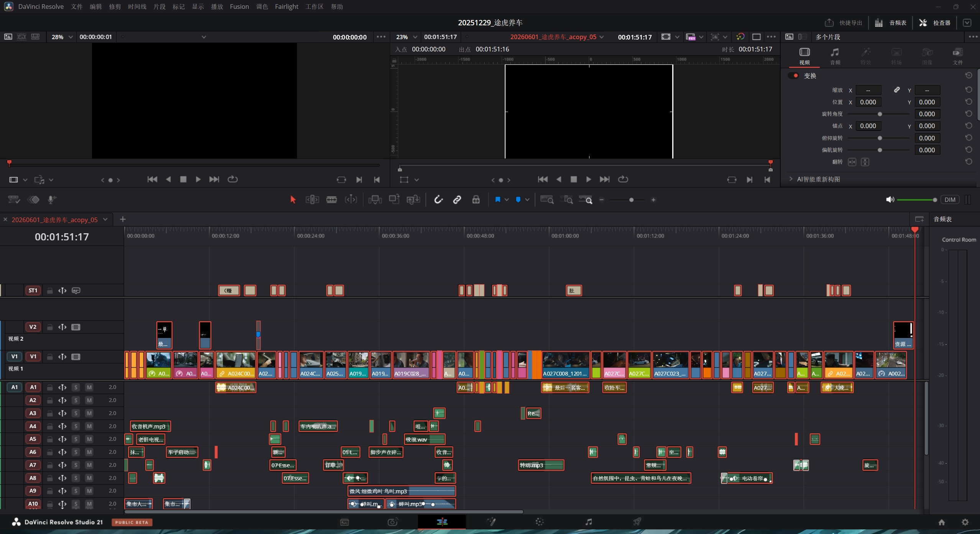980x534 pixels.
Task: Adjust the 旋转角度 rotation slider
Action: click(878, 114)
